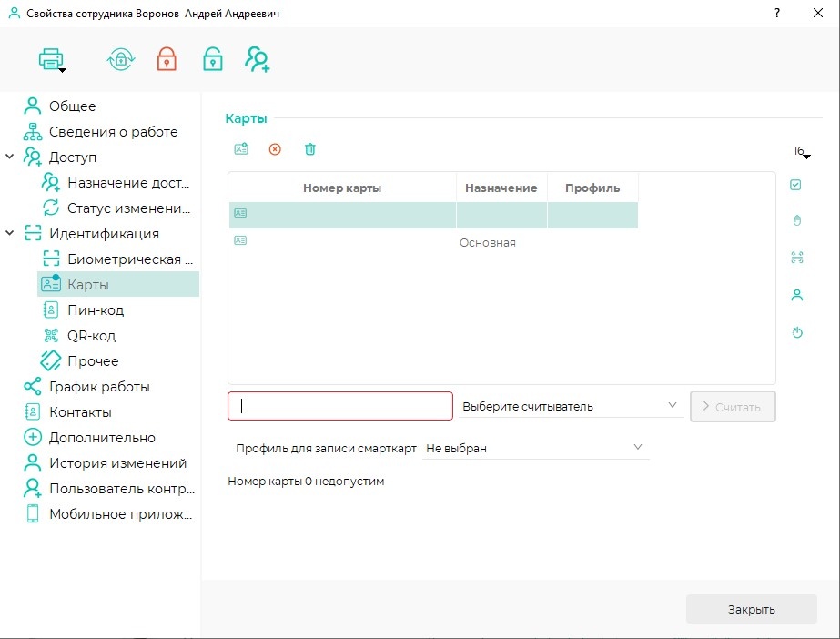Click the checkmark icon on right panel
This screenshot has height=639, width=840.
796,185
